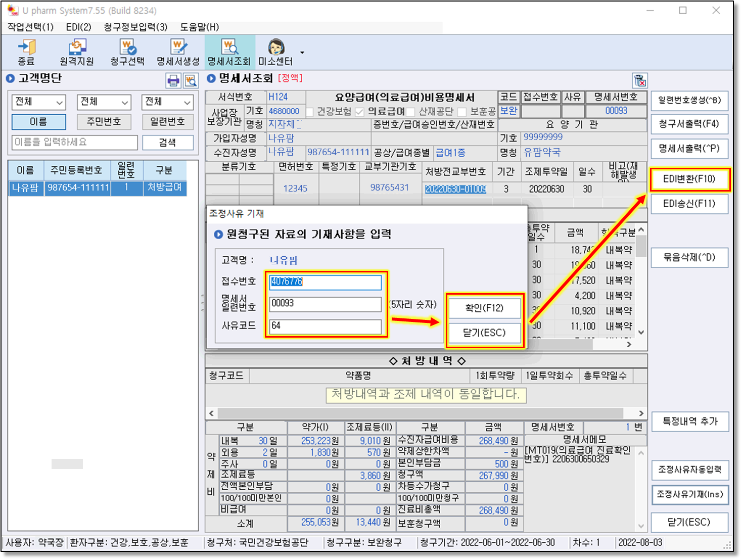Image resolution: width=742 pixels, height=560 pixels.
Task: Open the EDI(2) menu
Action: pyautogui.click(x=78, y=27)
